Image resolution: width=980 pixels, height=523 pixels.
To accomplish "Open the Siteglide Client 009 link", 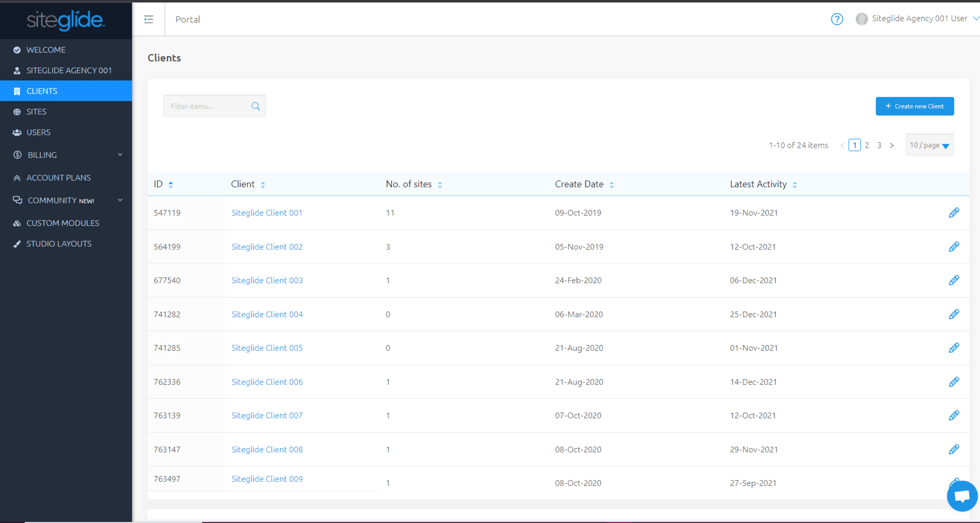I will tap(267, 479).
